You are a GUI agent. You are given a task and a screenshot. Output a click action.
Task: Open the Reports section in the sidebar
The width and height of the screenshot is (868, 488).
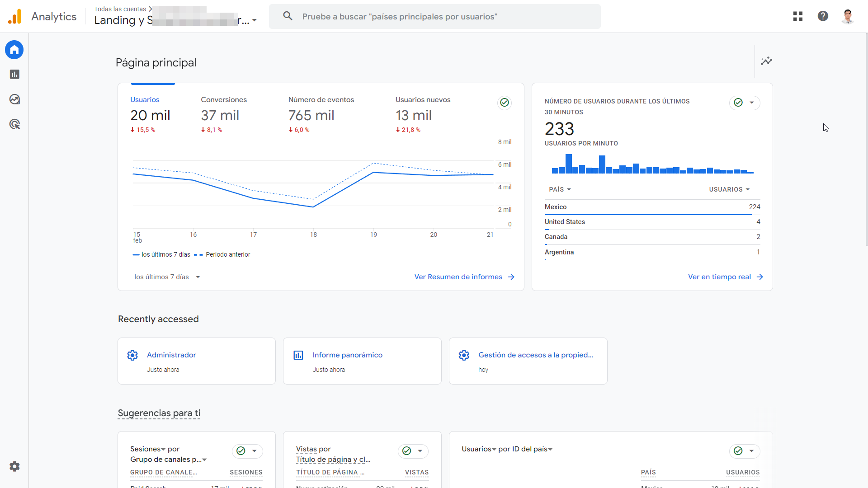(x=14, y=74)
